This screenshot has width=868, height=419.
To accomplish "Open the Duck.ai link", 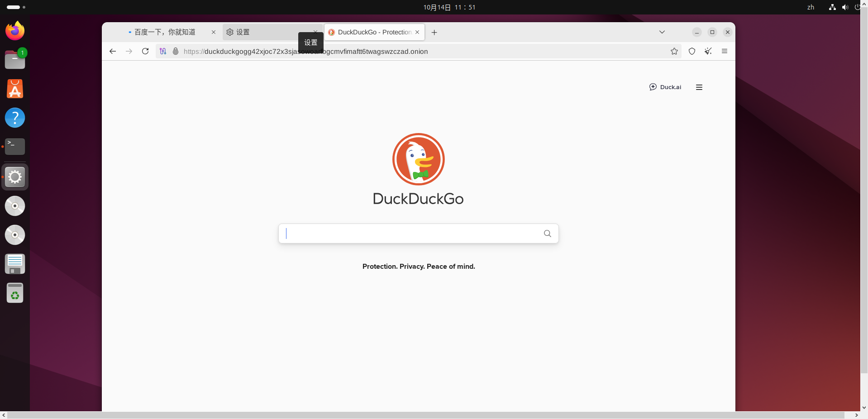I will pos(665,87).
